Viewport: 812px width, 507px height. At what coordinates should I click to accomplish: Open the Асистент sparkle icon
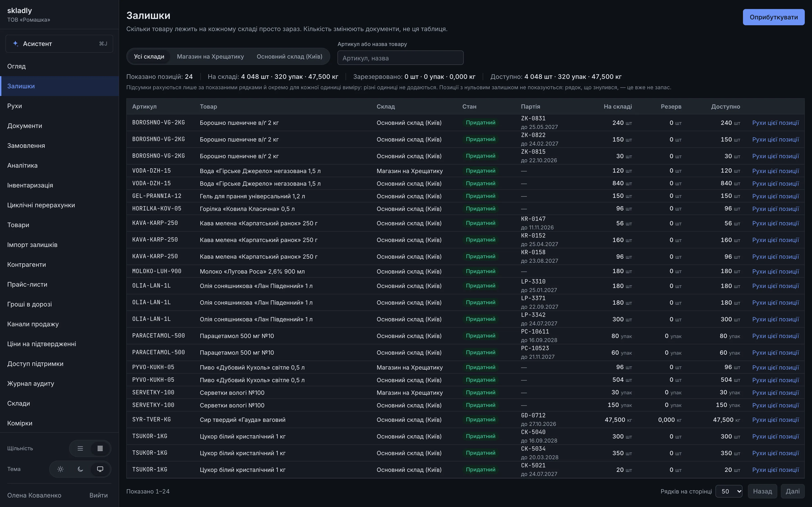(x=15, y=43)
